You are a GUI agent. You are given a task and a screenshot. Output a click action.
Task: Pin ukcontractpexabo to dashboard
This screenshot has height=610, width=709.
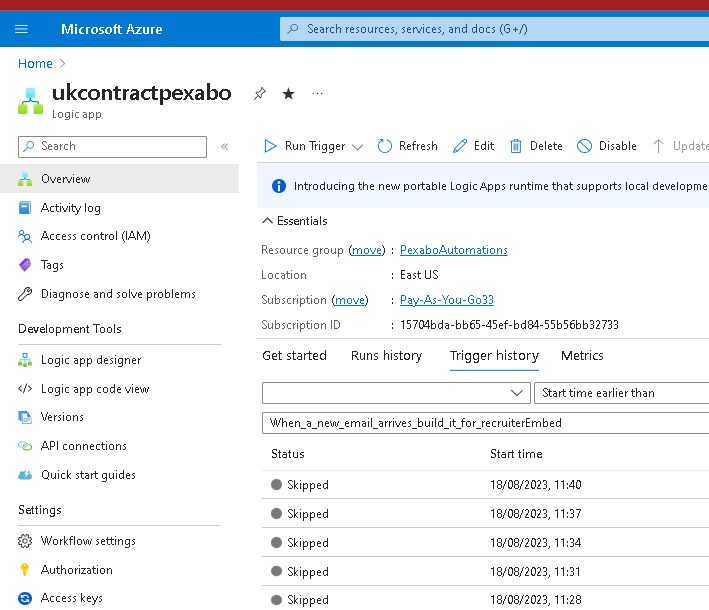pyautogui.click(x=260, y=94)
